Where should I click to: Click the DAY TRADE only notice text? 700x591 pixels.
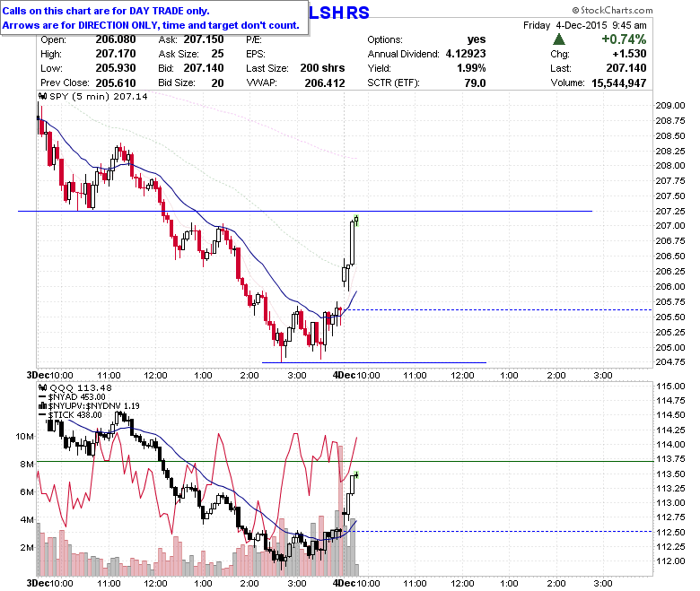[106, 11]
